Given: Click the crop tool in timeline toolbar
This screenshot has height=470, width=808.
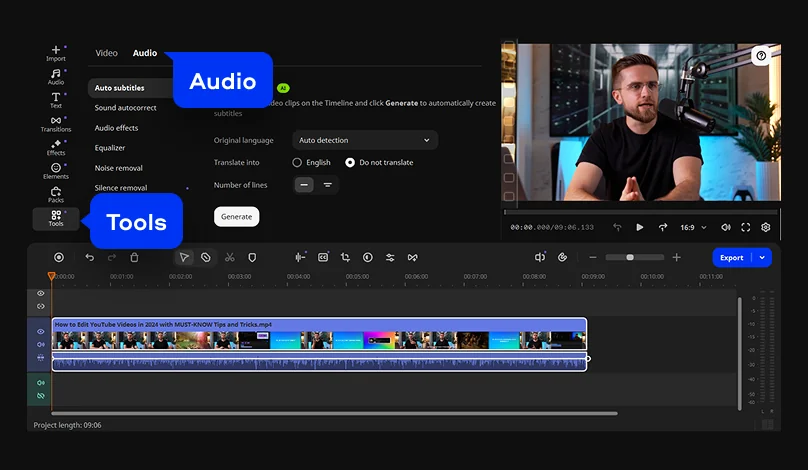Looking at the screenshot, I should (x=345, y=257).
